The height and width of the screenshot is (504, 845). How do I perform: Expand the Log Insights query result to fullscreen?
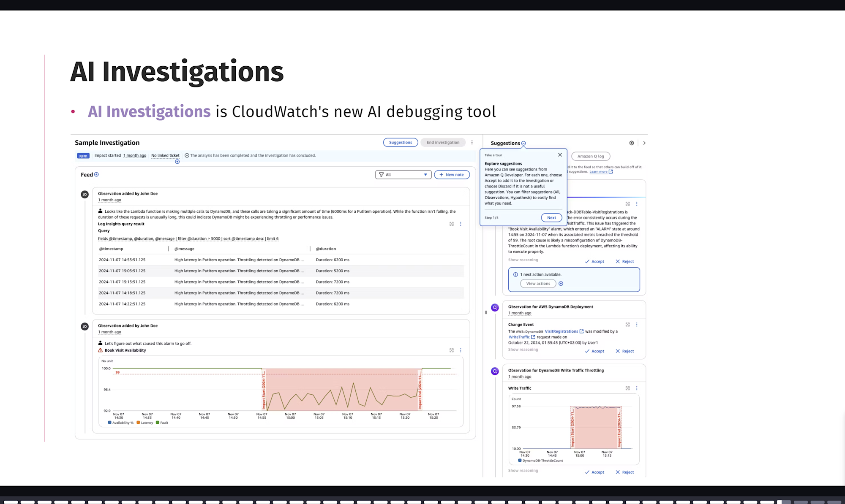click(x=452, y=224)
